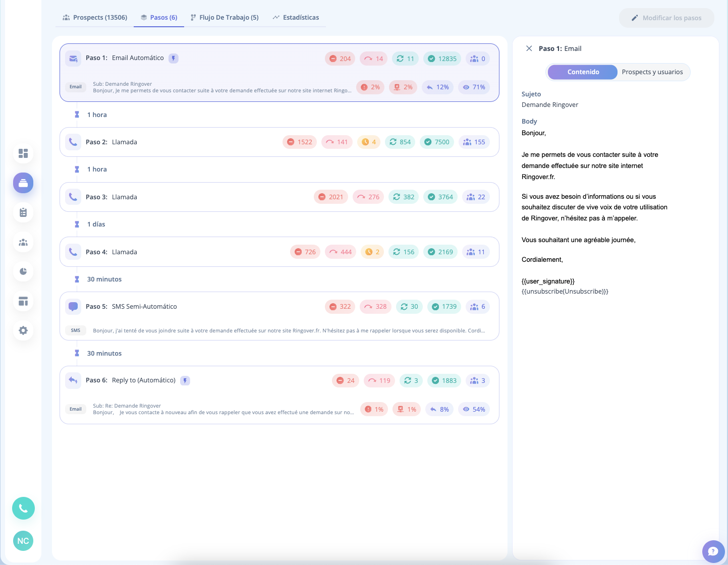Open the help chat bubble icon
This screenshot has width=728, height=565.
coord(713,551)
